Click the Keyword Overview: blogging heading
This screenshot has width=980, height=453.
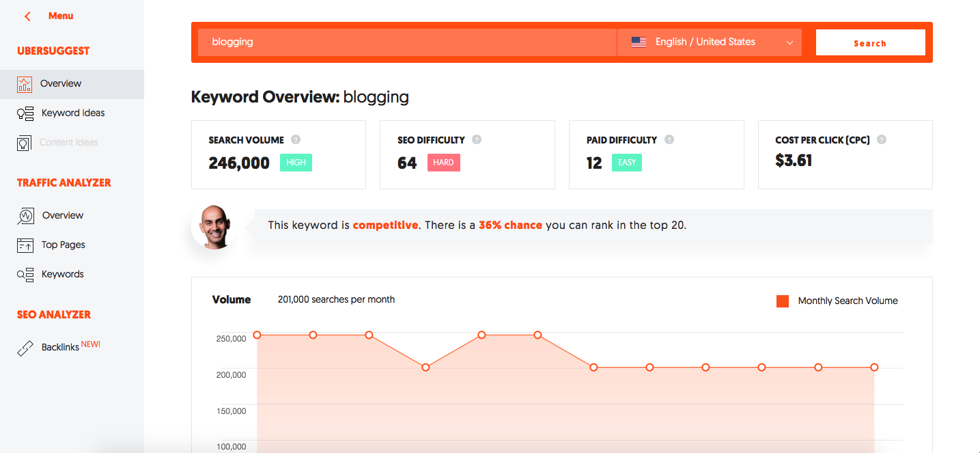coord(300,97)
